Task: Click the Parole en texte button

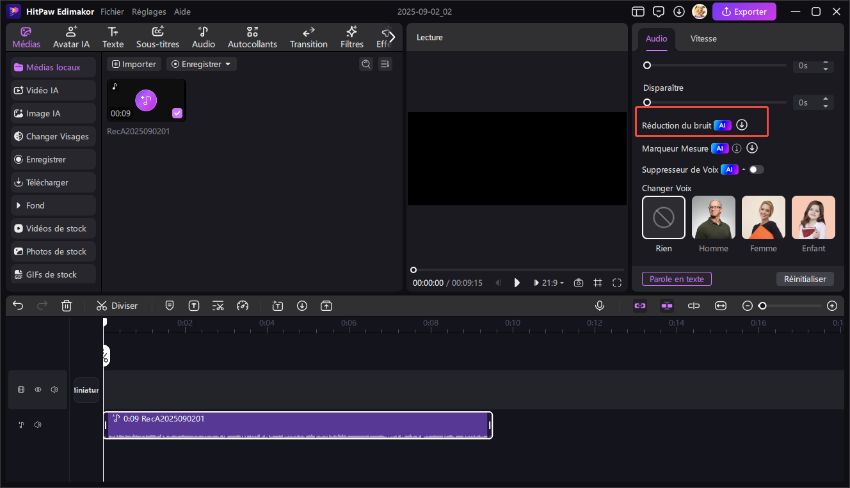Action: click(x=677, y=279)
